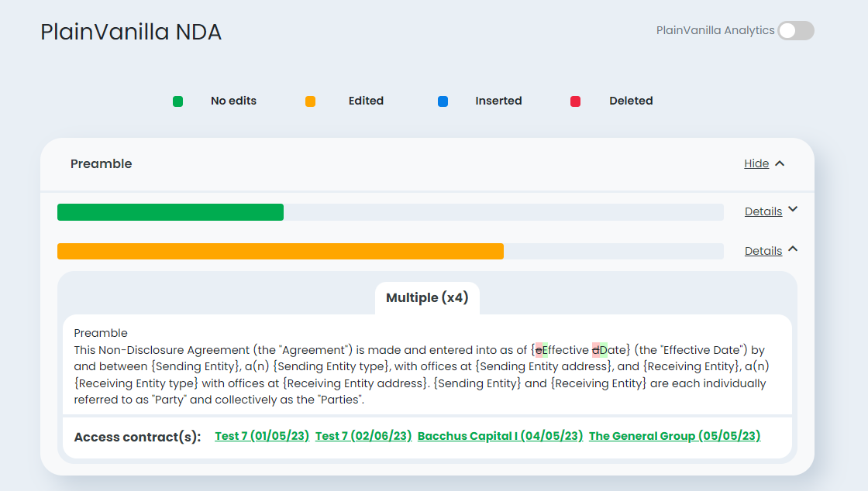Screen dimensions: 868x491
Task: Open contract Test 7 (02/06/23)
Action: tap(363, 436)
